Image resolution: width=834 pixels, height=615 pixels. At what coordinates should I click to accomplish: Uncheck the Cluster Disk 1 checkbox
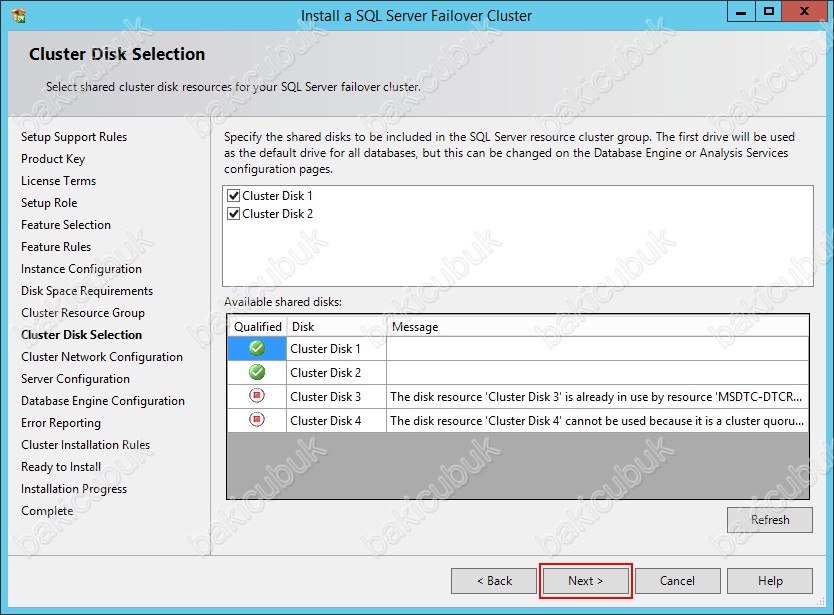tap(233, 195)
